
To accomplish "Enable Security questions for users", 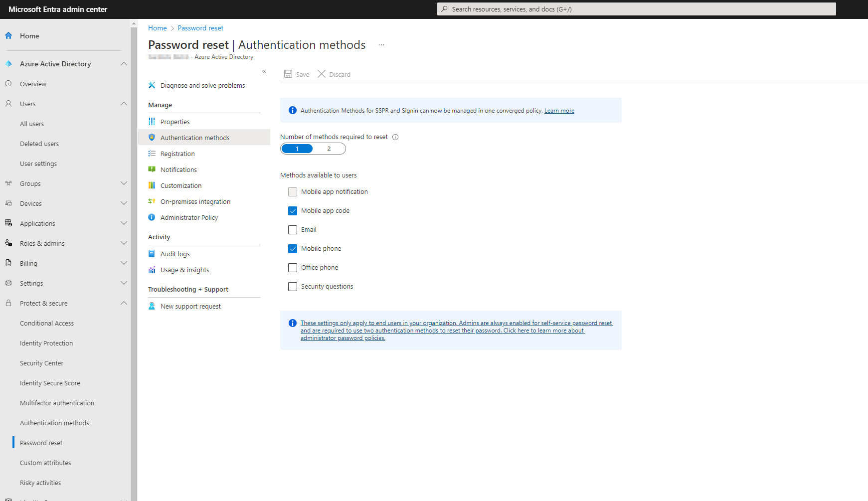I will coord(292,286).
